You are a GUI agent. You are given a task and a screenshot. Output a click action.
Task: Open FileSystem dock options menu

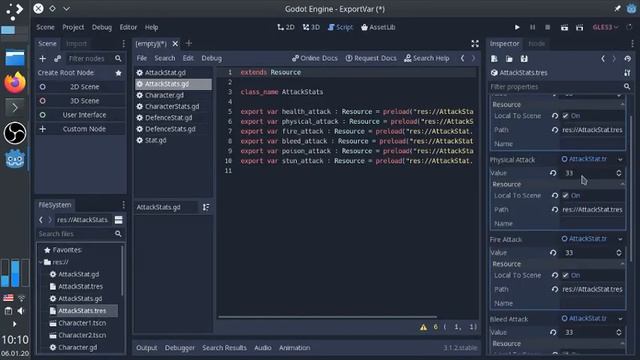[123, 205]
